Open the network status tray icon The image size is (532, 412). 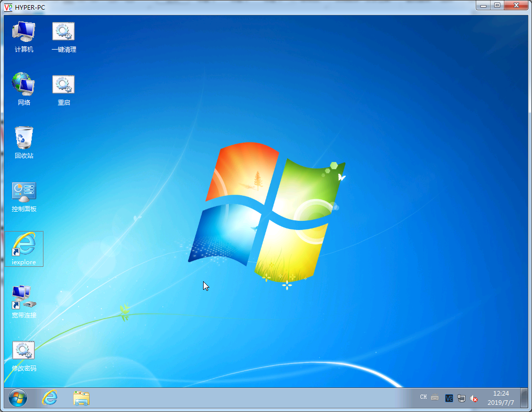[x=461, y=398]
